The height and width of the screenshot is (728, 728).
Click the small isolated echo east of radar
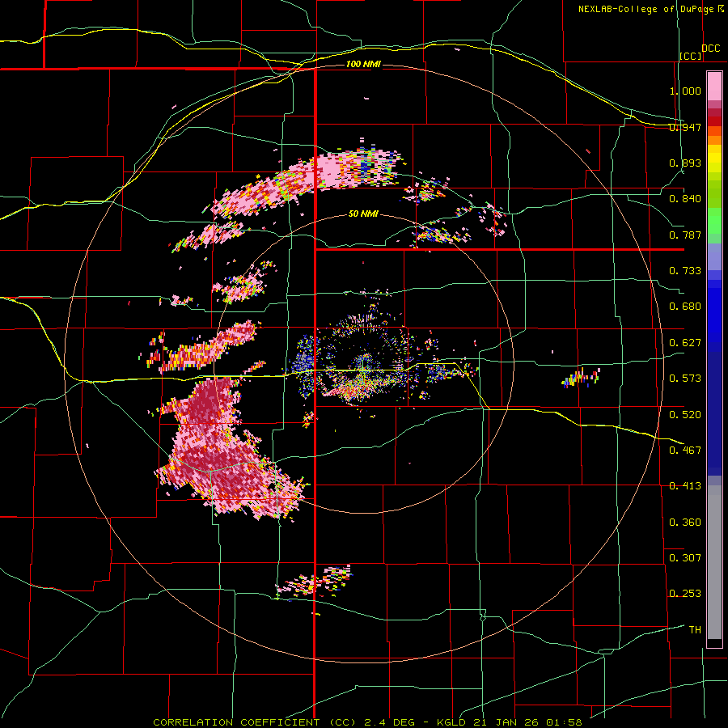click(x=581, y=377)
